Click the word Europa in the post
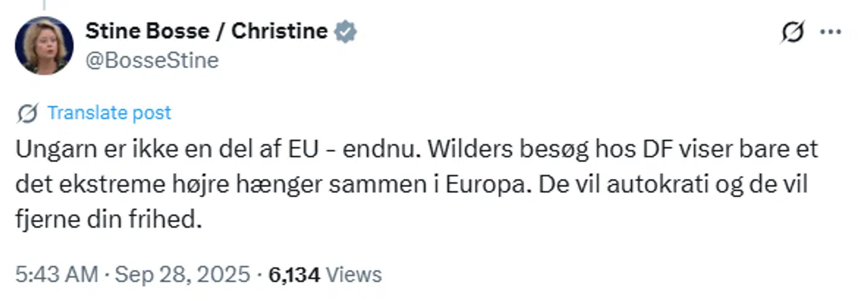The image size is (868, 301). (481, 186)
